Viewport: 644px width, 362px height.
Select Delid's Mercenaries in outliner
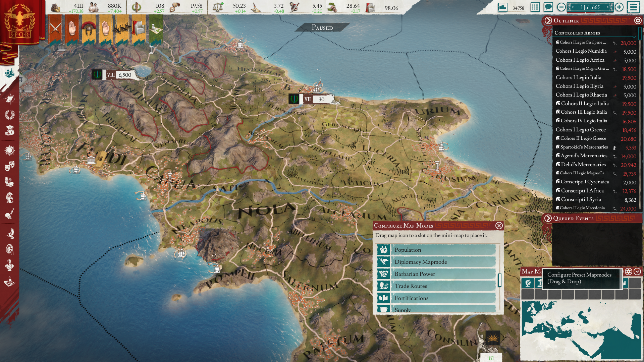pyautogui.click(x=596, y=165)
